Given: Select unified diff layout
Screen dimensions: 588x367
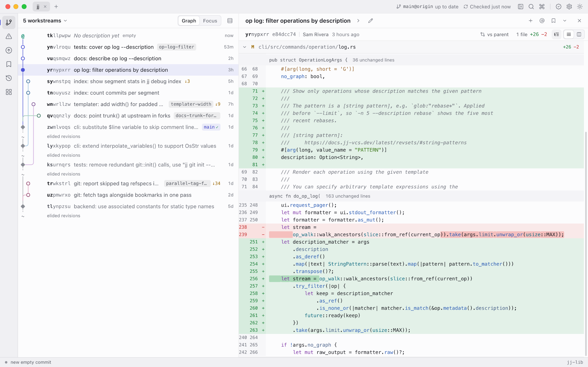Looking at the screenshot, I should click(x=569, y=35).
